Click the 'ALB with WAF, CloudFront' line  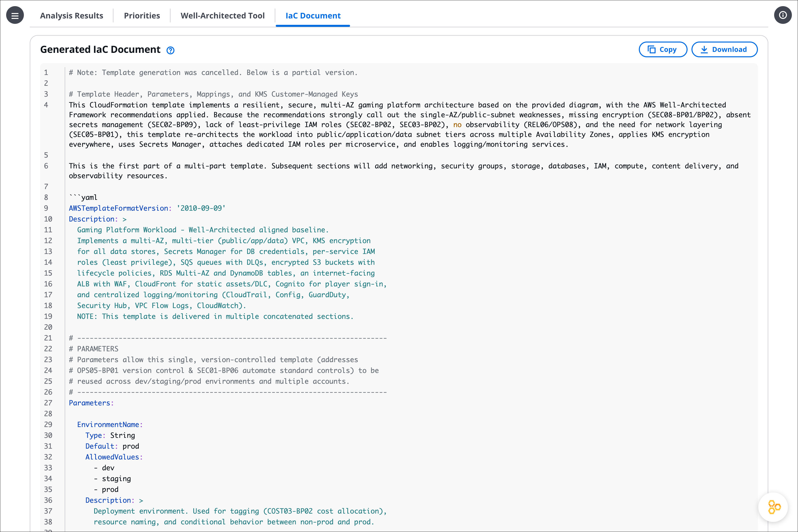click(232, 284)
